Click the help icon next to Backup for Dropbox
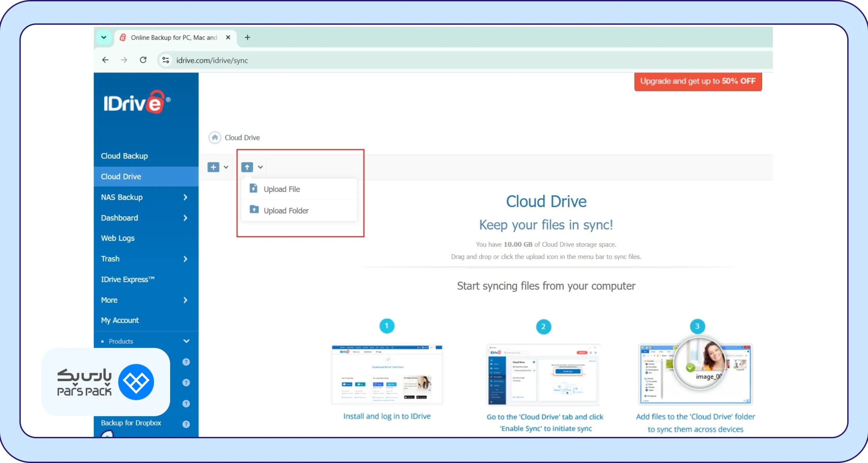Viewport: 868px width, 463px height. pyautogui.click(x=186, y=424)
